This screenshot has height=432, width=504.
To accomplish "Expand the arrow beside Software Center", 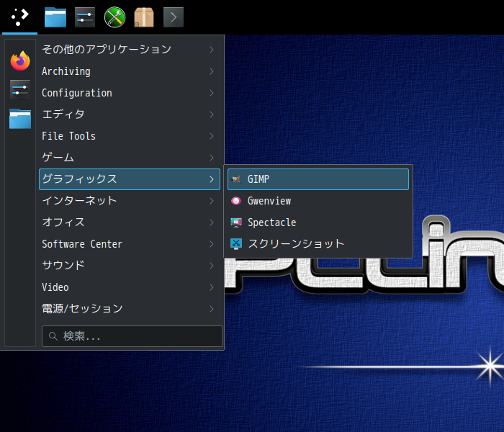I will point(212,244).
